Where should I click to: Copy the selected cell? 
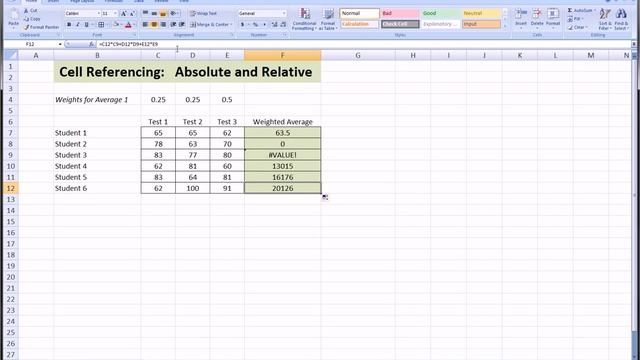[32, 19]
